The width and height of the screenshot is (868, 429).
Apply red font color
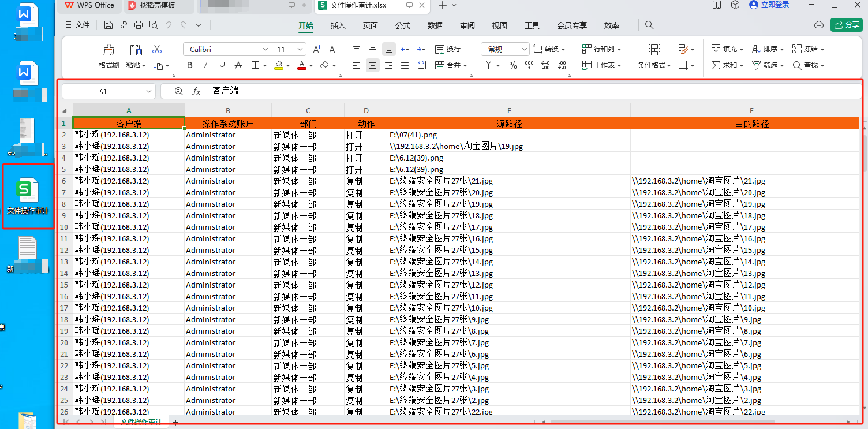pyautogui.click(x=301, y=65)
